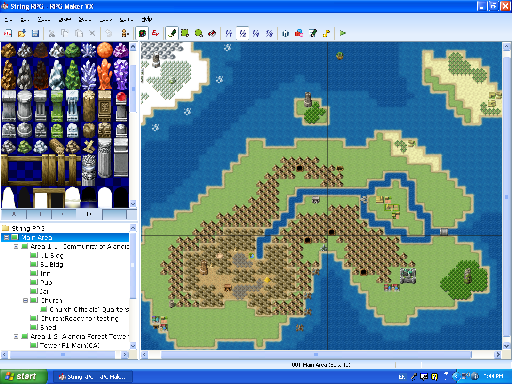Open the menu left of Help
The width and height of the screenshot is (512, 384).
(126, 20)
